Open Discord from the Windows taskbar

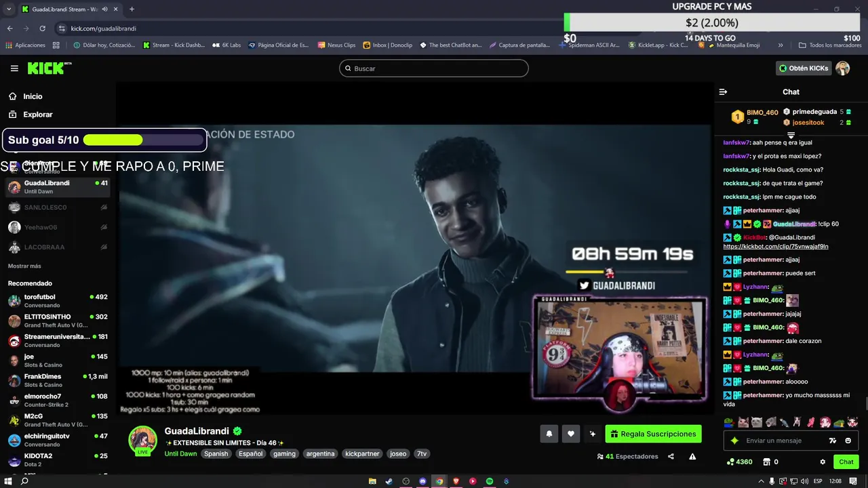pyautogui.click(x=422, y=481)
